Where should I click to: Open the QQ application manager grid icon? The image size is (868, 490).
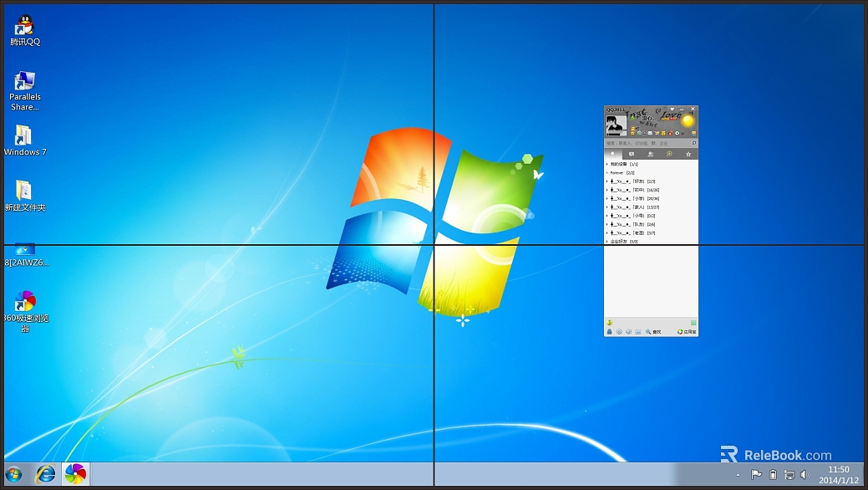[x=693, y=323]
